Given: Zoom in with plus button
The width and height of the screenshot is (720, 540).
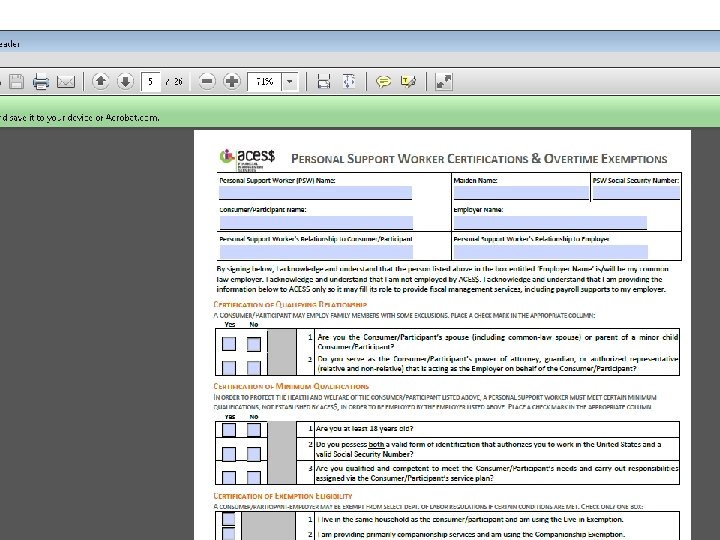Looking at the screenshot, I should click(x=232, y=82).
